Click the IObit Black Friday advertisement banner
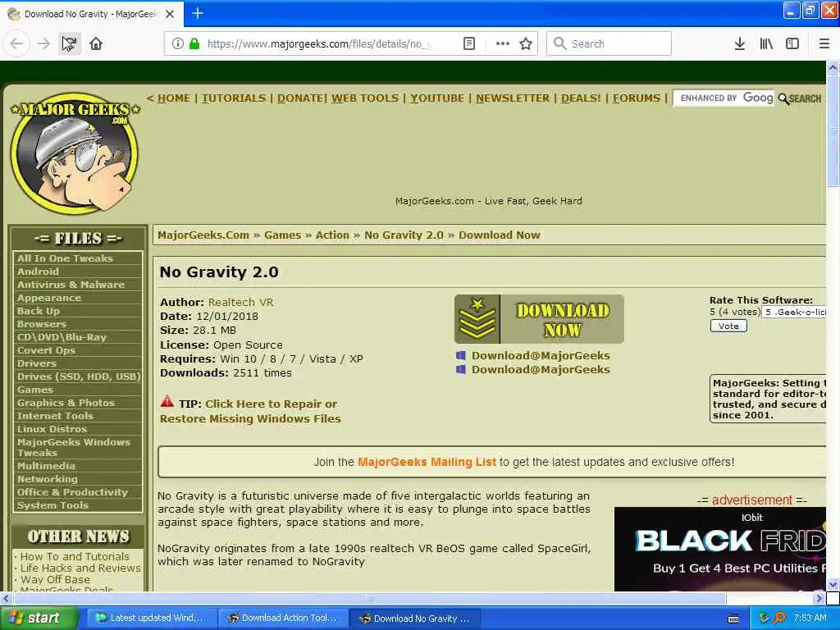 pos(720,549)
